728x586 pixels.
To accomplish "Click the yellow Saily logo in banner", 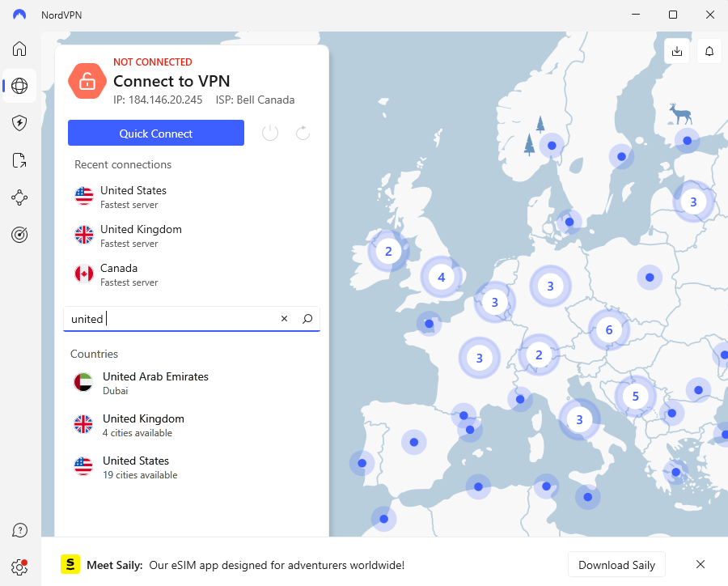I will [70, 565].
